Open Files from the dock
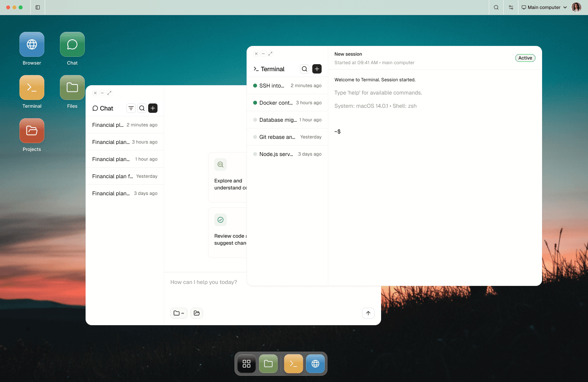Viewport: 588px width, 382px height. 268,364
